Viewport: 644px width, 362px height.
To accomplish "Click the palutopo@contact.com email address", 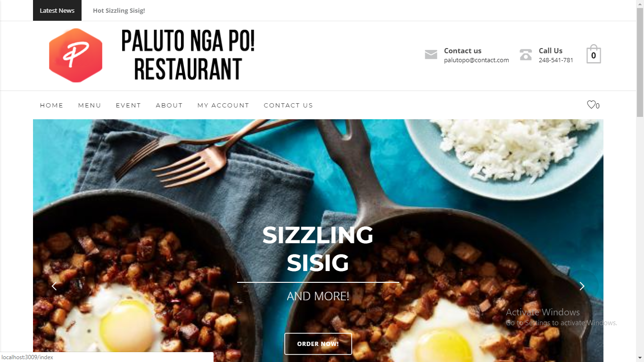I will [x=477, y=60].
